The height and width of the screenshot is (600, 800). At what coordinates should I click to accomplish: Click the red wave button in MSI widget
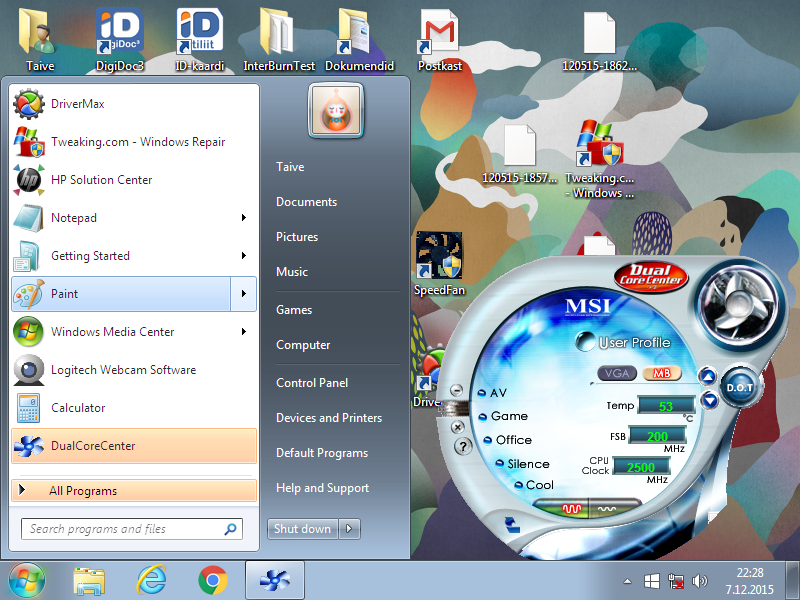pos(560,508)
